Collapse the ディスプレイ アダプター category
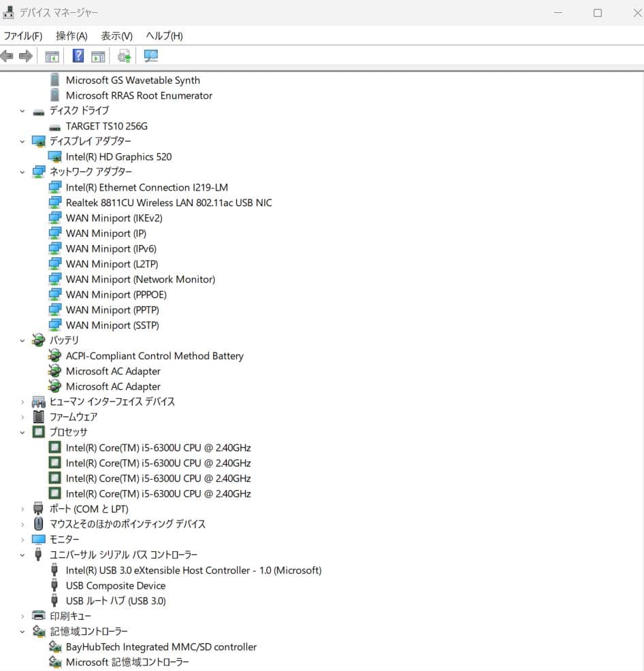The width and height of the screenshot is (644, 671). [22, 141]
